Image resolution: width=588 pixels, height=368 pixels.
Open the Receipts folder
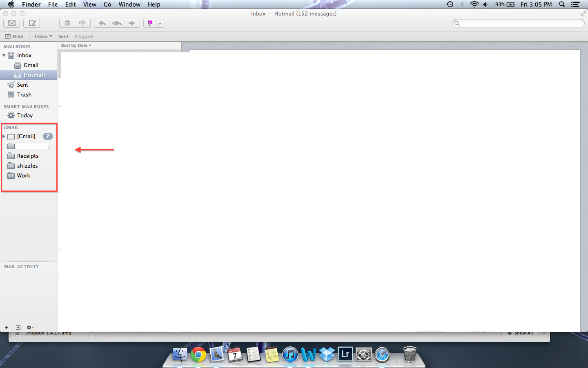29,156
